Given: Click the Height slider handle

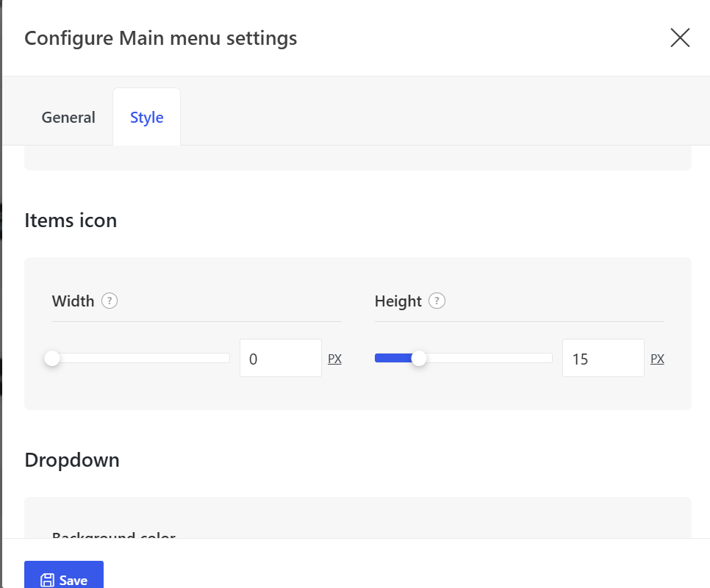Looking at the screenshot, I should [x=419, y=358].
